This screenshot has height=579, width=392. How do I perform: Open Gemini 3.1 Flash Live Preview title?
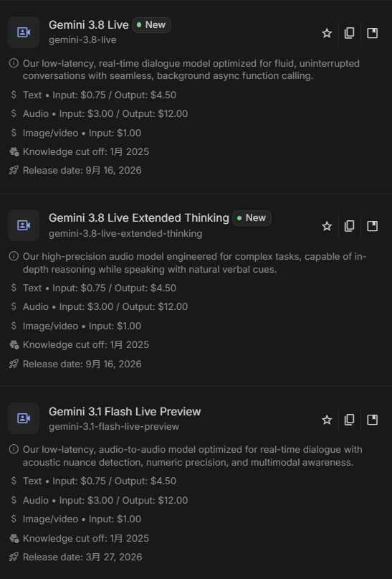point(125,411)
